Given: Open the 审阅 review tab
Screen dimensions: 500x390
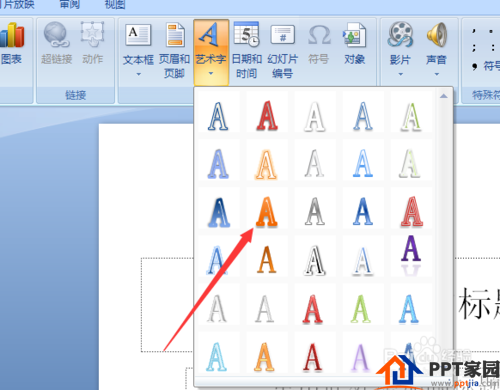Looking at the screenshot, I should point(69,4).
